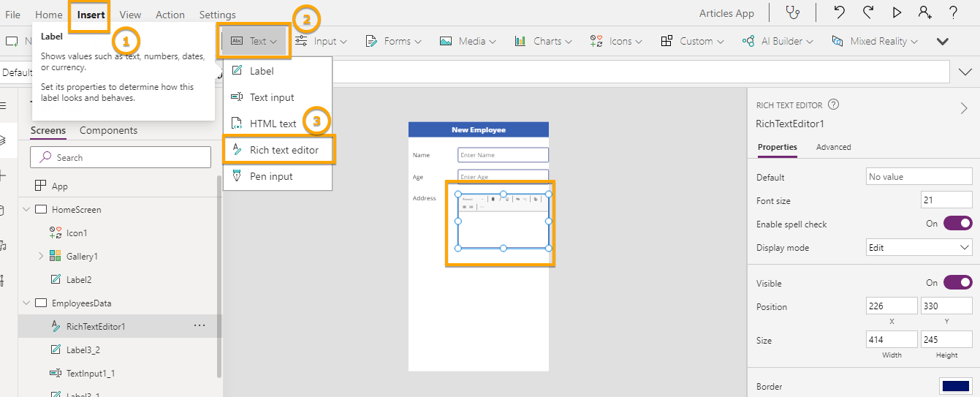Click the Insert plus icon in the left sidebar
This screenshot has width=980, height=397.
pos(3,175)
